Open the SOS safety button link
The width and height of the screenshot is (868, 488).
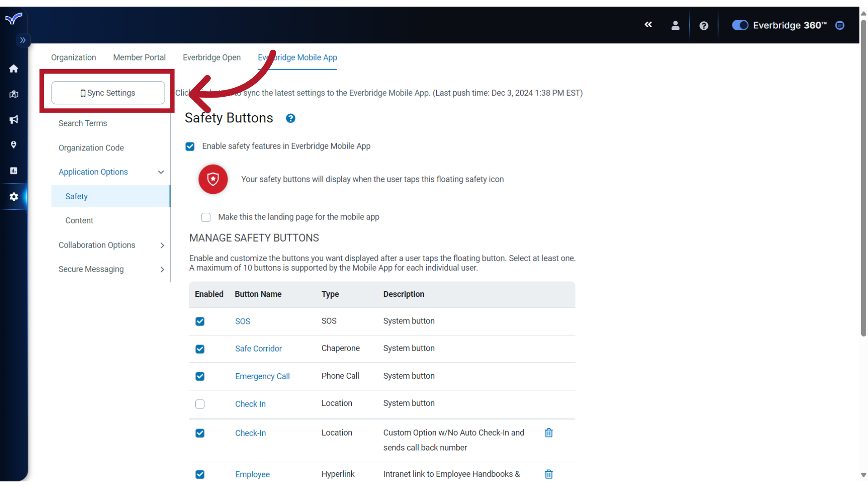pyautogui.click(x=243, y=320)
